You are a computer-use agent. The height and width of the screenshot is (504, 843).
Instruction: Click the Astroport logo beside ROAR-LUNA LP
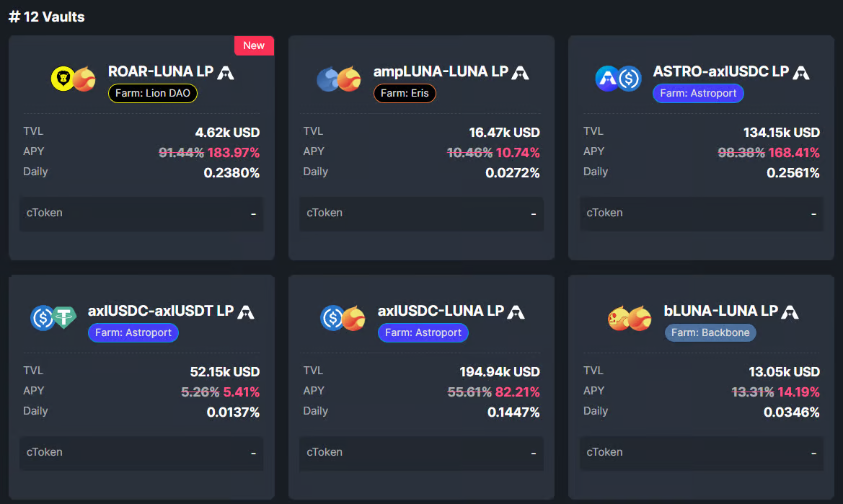coord(225,73)
